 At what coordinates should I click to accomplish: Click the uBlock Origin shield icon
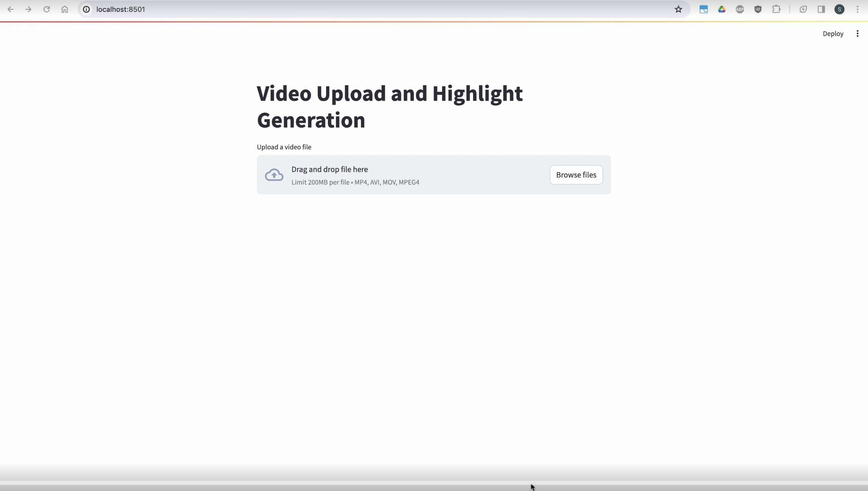pos(758,10)
